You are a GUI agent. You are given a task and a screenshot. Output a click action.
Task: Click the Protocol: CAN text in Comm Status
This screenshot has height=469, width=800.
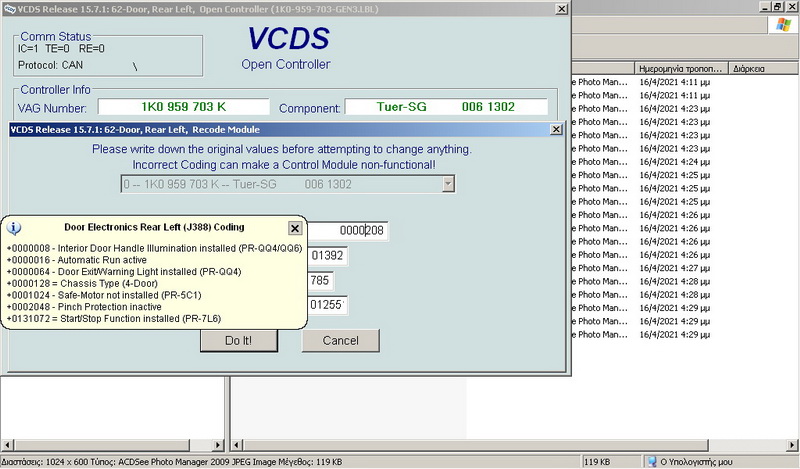coord(50,65)
